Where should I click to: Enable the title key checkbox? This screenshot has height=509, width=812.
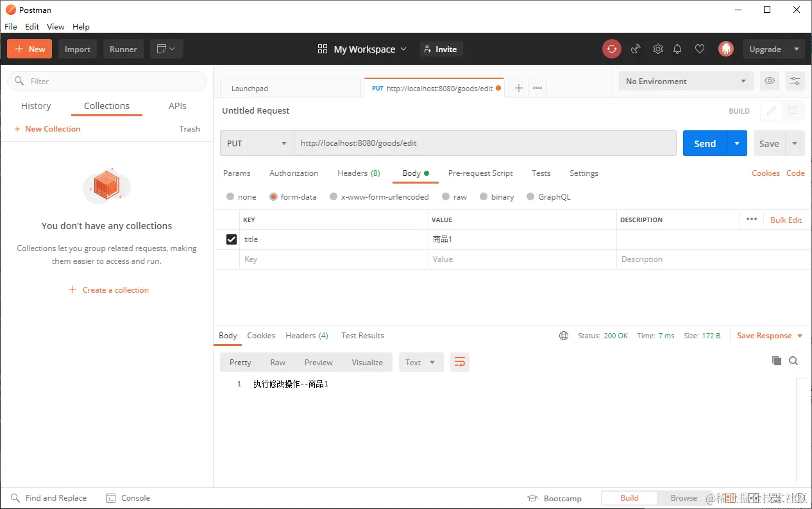(232, 239)
